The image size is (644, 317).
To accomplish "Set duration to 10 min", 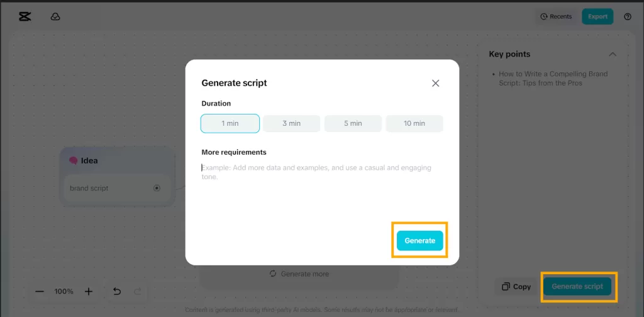I will click(414, 123).
